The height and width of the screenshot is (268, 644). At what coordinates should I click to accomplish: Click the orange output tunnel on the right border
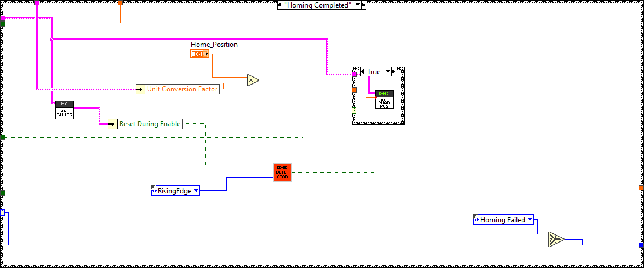tap(641, 188)
